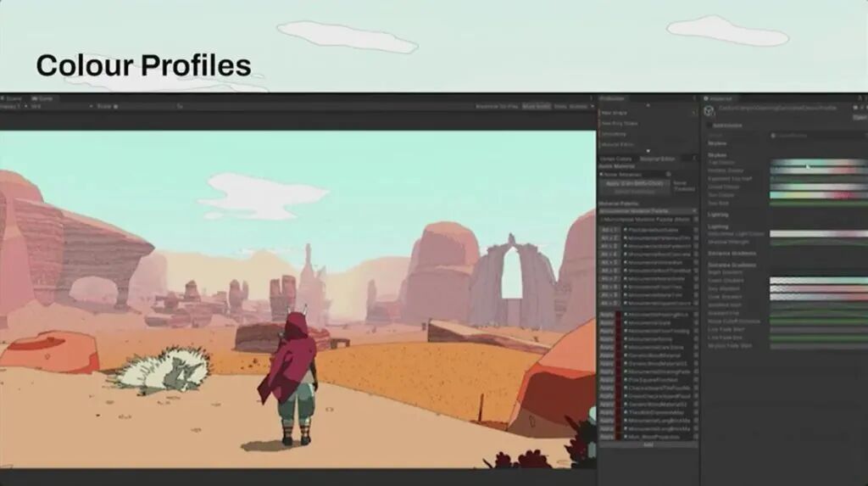This screenshot has height=486, width=868.
Task: Adjust the Noise Cutoff Distance slider
Action: pyautogui.click(x=819, y=321)
